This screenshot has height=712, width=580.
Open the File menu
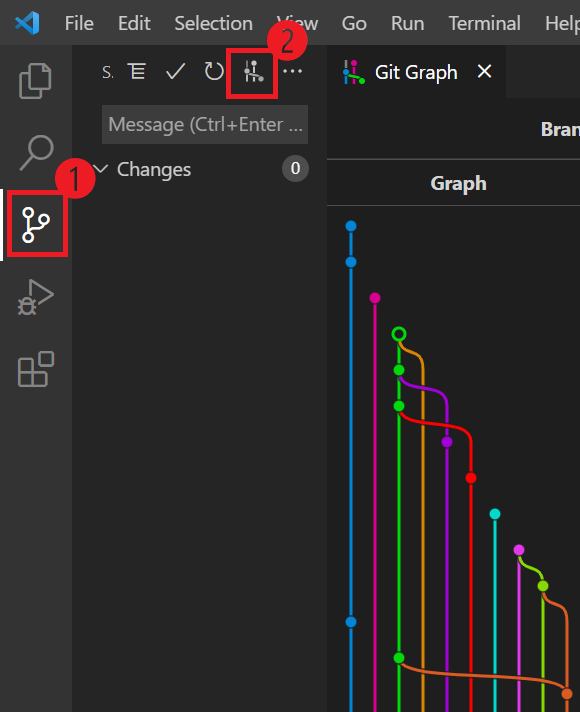pos(79,23)
